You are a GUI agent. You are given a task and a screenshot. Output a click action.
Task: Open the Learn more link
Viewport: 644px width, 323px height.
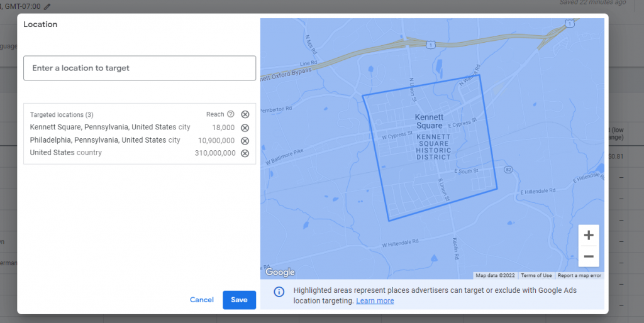[375, 301]
